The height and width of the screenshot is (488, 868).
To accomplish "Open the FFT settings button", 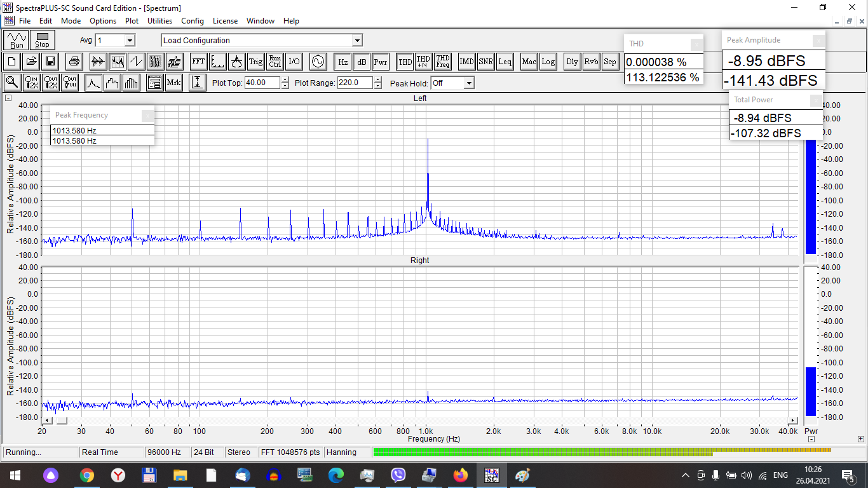I will [x=198, y=62].
